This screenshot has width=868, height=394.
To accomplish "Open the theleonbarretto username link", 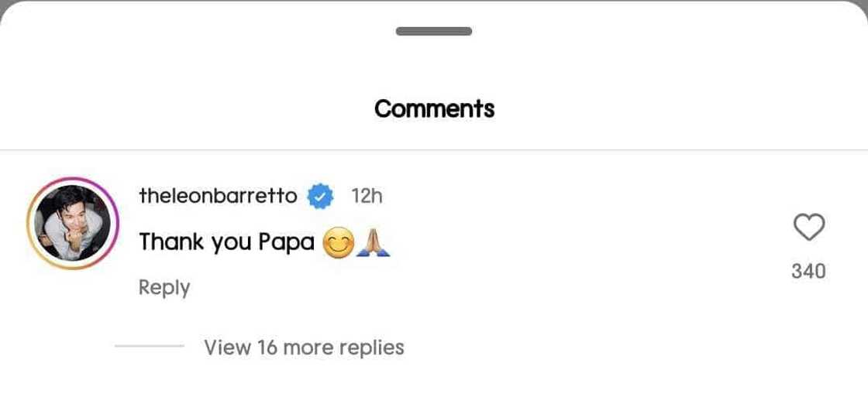I will click(x=218, y=197).
